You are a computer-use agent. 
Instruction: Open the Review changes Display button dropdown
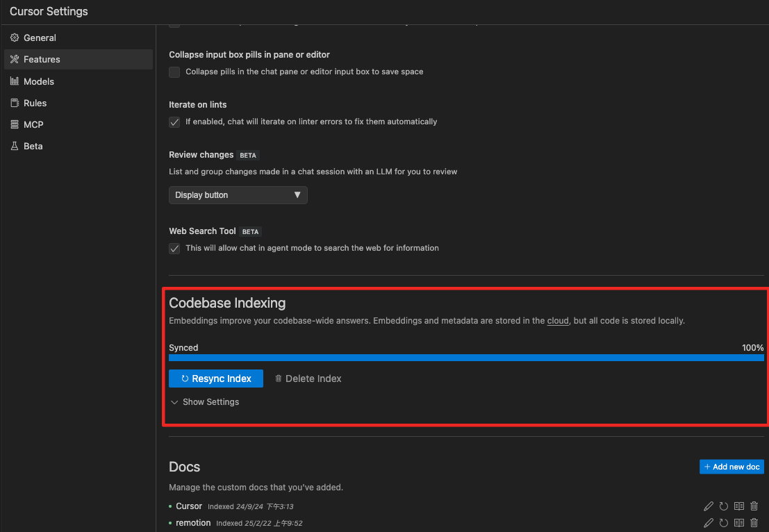(238, 195)
